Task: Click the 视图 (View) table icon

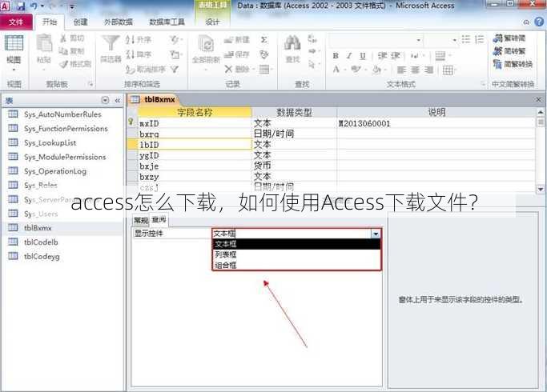Action: pyautogui.click(x=14, y=43)
